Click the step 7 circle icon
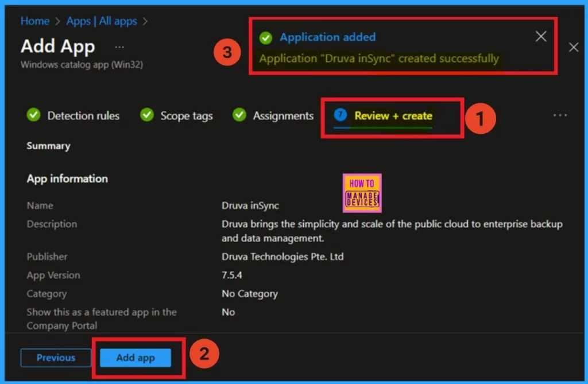This screenshot has width=588, height=384. pos(341,115)
